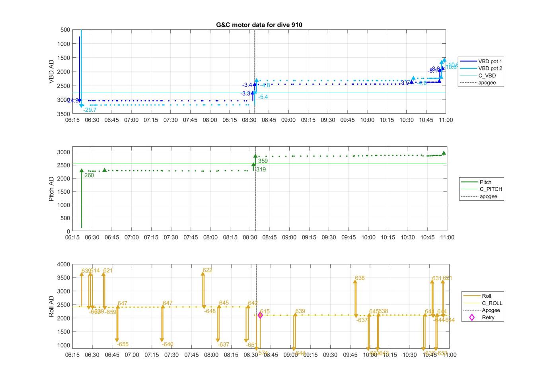This screenshot has height=392, width=557.
Task: Click the magenta Retry diamond on roll plot
Action: (260, 315)
